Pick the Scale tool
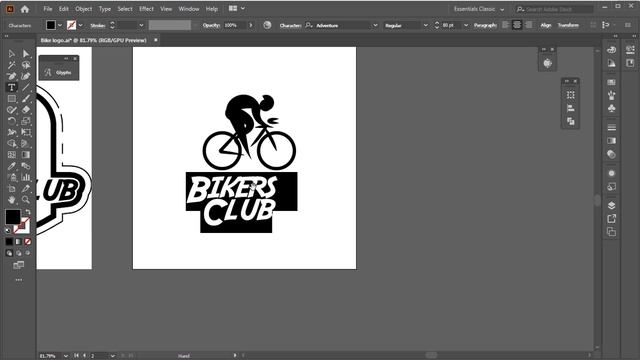 coord(26,121)
